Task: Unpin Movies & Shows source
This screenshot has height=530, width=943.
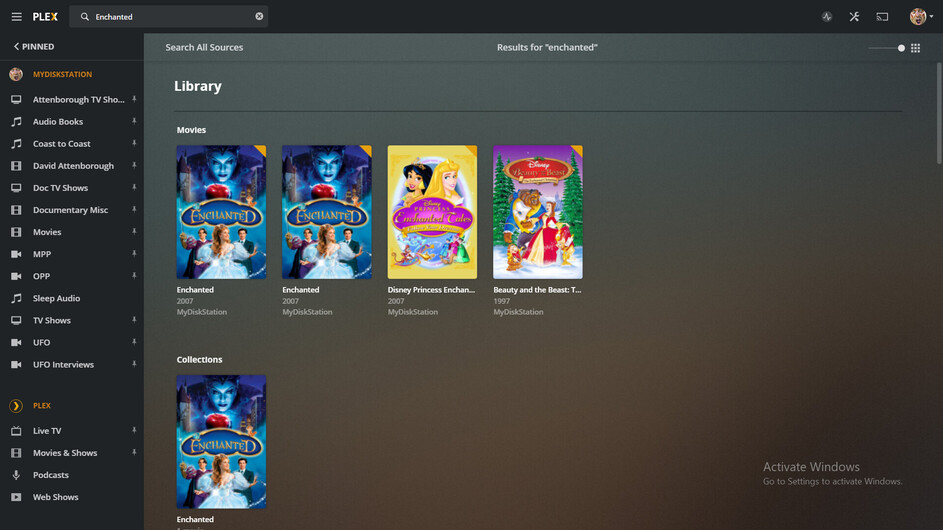Action: tap(134, 452)
